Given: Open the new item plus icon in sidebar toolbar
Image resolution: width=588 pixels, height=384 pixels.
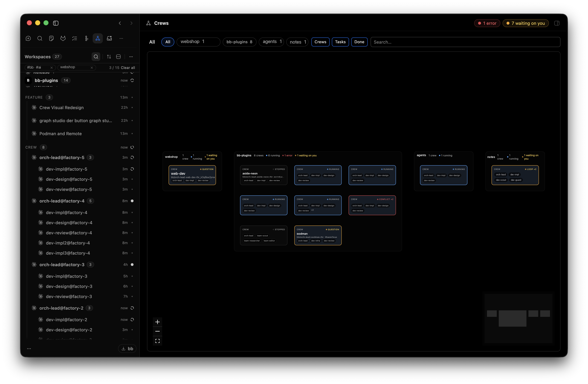Looking at the screenshot, I should pyautogui.click(x=28, y=38).
